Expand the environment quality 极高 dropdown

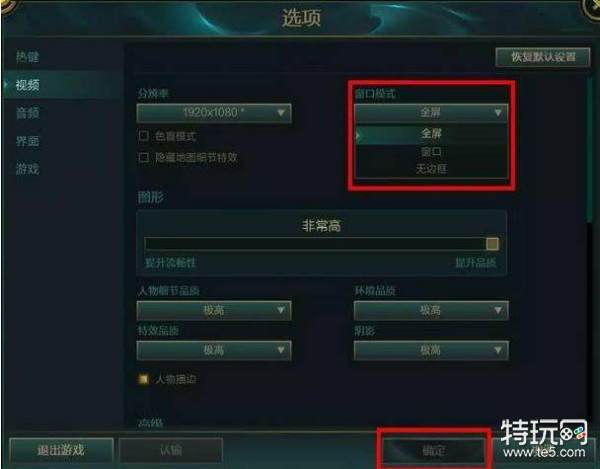pos(431,310)
